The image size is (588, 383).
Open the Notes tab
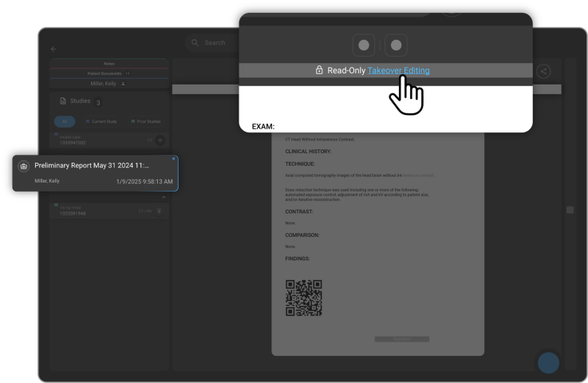click(109, 63)
